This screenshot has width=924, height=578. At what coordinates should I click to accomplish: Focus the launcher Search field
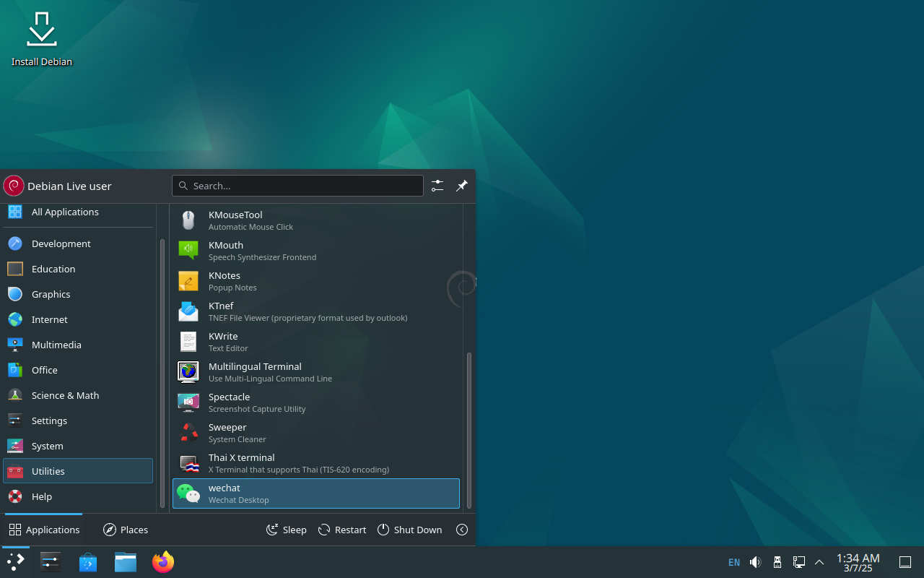(x=297, y=186)
